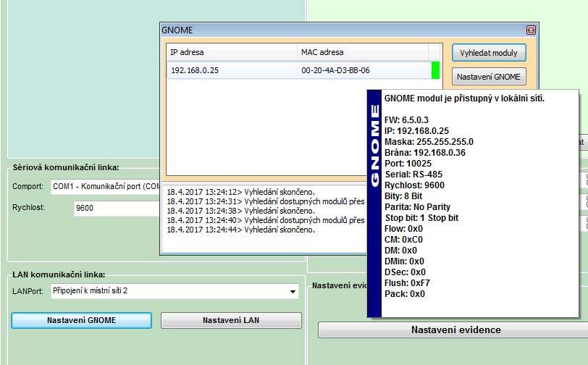Sort by the MAC adresa column header
This screenshot has height=365, width=588.
pyautogui.click(x=363, y=52)
